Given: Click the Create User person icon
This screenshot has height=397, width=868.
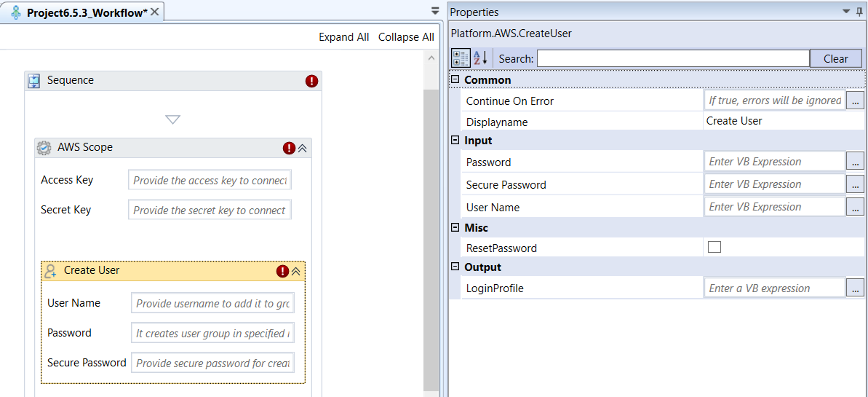Looking at the screenshot, I should [x=51, y=271].
